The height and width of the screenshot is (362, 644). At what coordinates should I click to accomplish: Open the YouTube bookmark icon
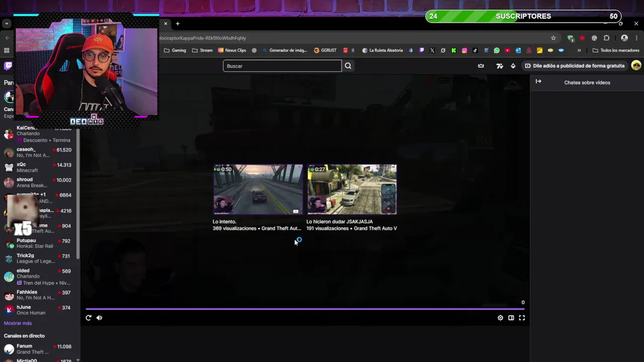pyautogui.click(x=507, y=50)
